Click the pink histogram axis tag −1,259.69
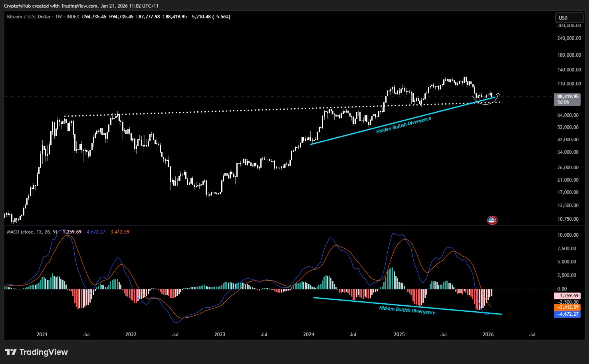Image resolution: width=589 pixels, height=364 pixels. click(x=568, y=296)
